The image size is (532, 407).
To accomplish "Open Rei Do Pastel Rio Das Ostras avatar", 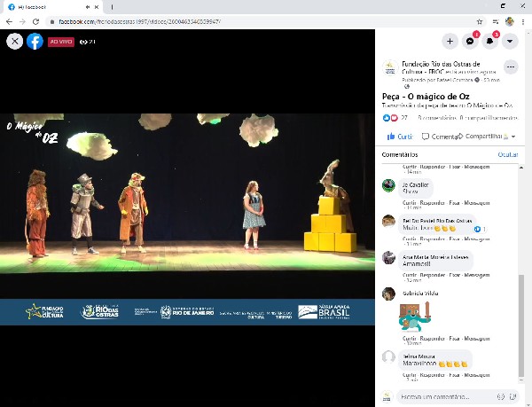I will pyautogui.click(x=388, y=221).
